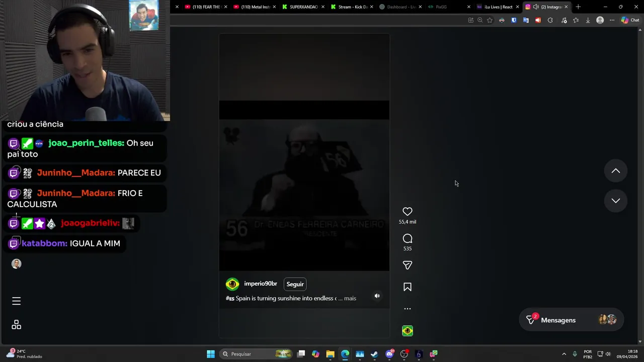Screen dimensions: 644x362
Task: Share the reel via paper plane icon
Action: tap(408, 265)
